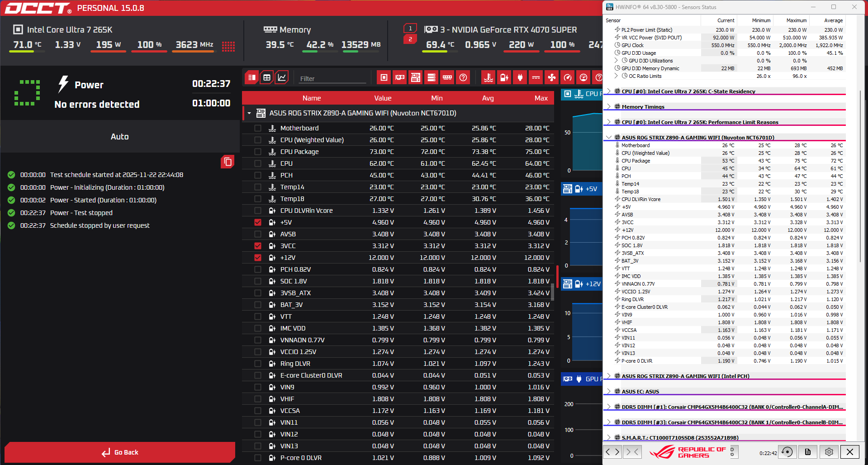Toggle the temperature sensor filter icon
The height and width of the screenshot is (465, 868).
tap(488, 77)
